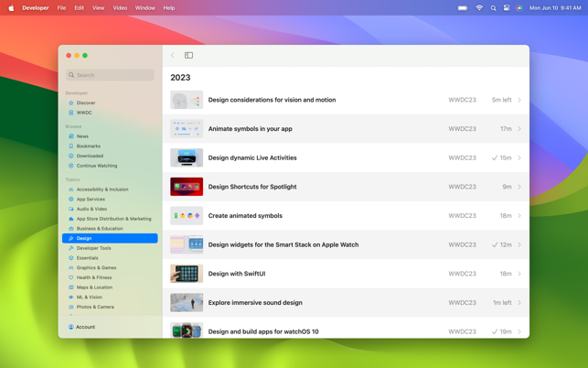This screenshot has height=368, width=588.
Task: Open chevron for Create animated symbols
Action: pyautogui.click(x=519, y=215)
